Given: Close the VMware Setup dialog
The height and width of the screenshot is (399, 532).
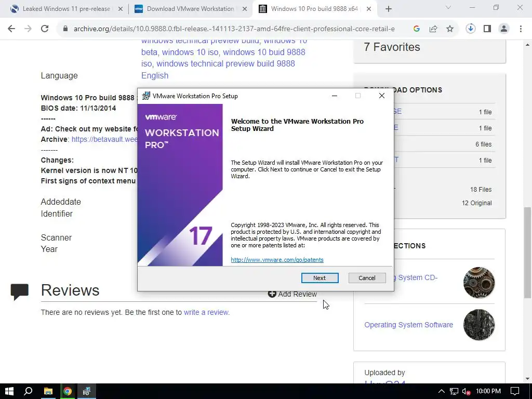Looking at the screenshot, I should [x=381, y=96].
